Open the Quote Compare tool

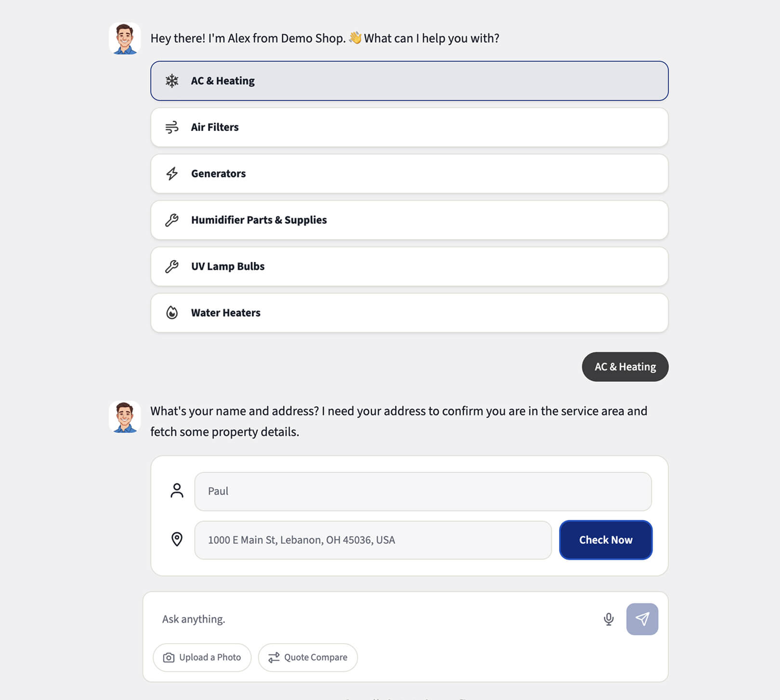click(x=308, y=658)
